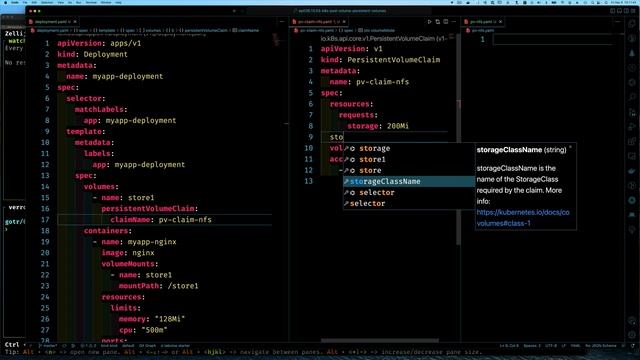Click 'YAML' language mode in status bar
640x360 pixels.
(x=575, y=346)
